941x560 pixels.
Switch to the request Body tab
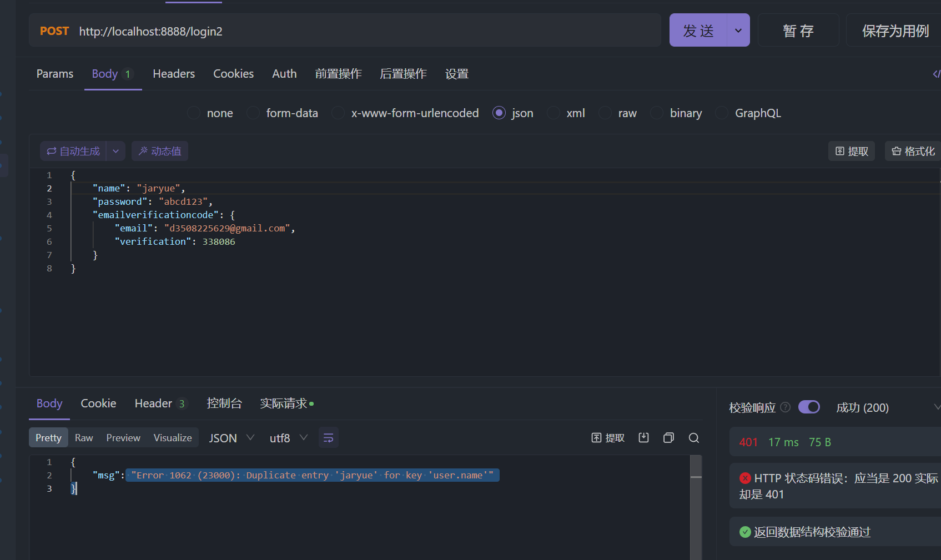click(113, 74)
